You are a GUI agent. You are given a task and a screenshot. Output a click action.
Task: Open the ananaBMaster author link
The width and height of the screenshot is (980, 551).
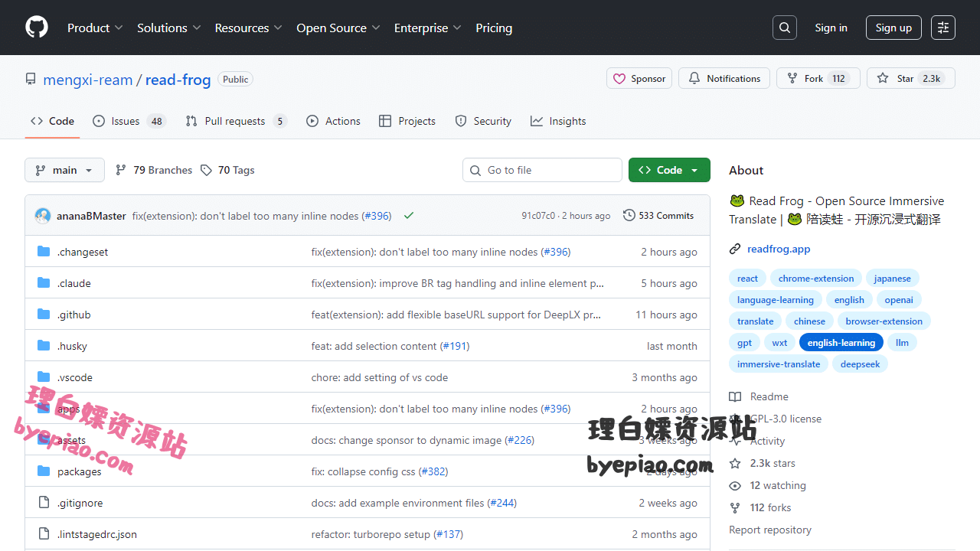tap(91, 216)
